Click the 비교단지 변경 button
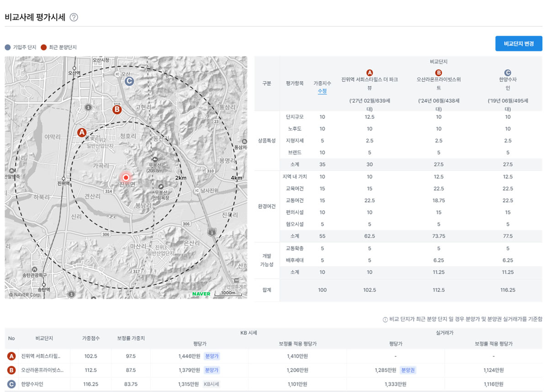The image size is (548, 392). click(519, 43)
